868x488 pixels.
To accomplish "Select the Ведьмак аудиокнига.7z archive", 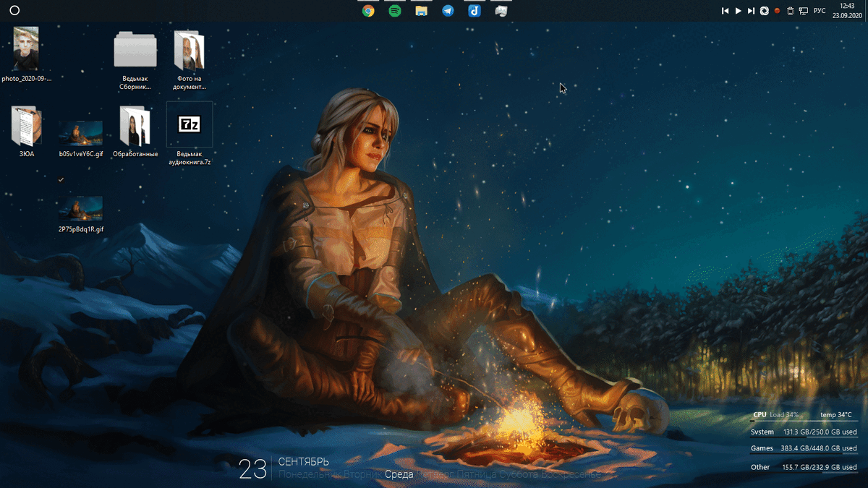I will click(x=190, y=134).
